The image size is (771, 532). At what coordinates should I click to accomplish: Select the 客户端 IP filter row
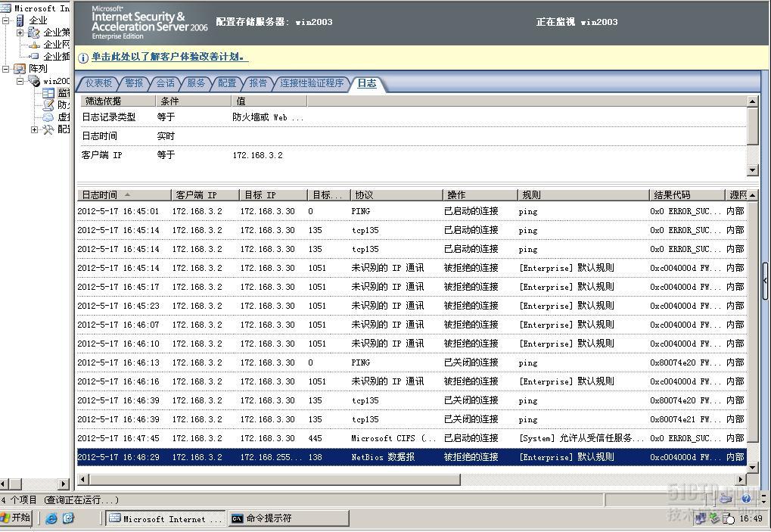pos(412,155)
